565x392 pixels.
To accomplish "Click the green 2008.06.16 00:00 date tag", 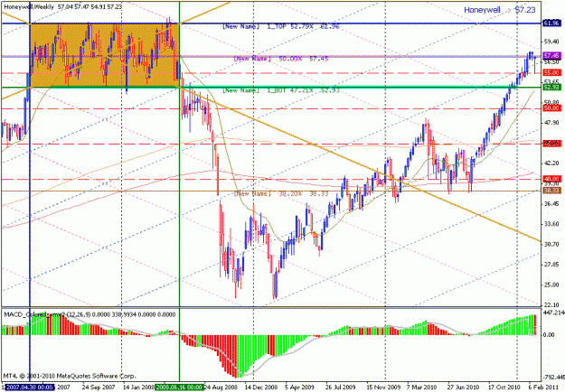I will click(180, 387).
